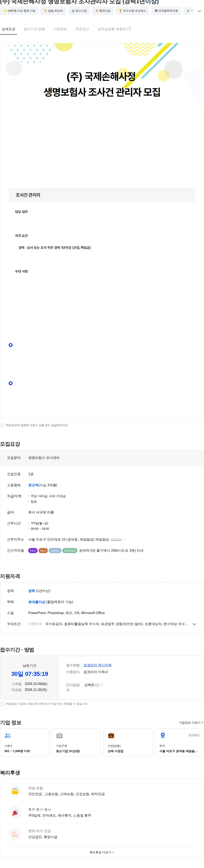
Task: Click the job posting banner image
Action: point(102,75)
